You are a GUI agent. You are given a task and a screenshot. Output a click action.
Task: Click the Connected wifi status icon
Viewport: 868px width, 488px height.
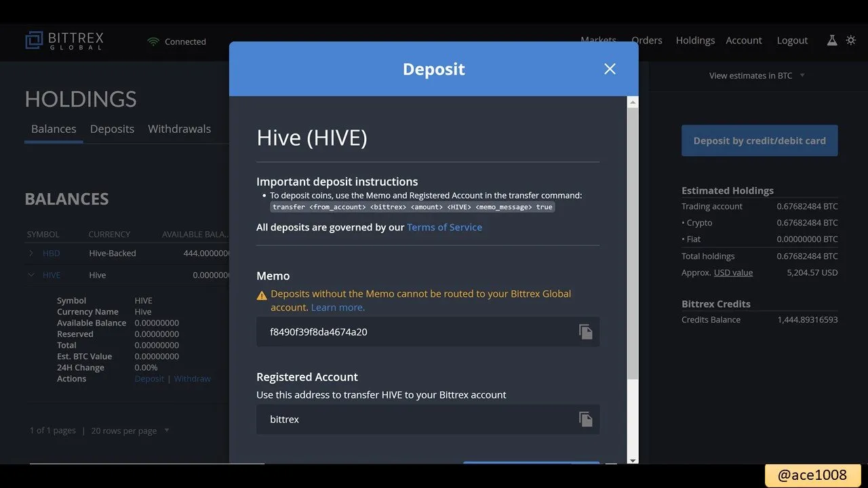click(x=153, y=41)
